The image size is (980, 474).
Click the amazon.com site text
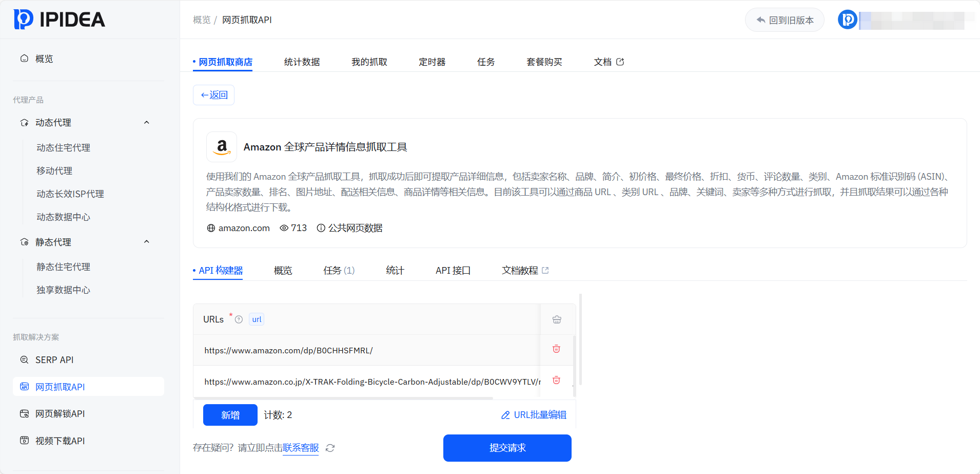click(x=244, y=228)
